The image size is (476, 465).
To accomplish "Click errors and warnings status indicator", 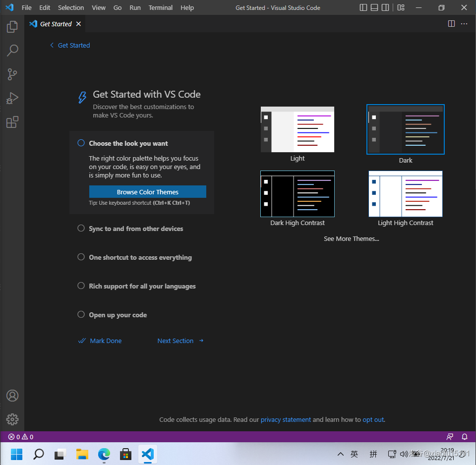I will [x=21, y=437].
